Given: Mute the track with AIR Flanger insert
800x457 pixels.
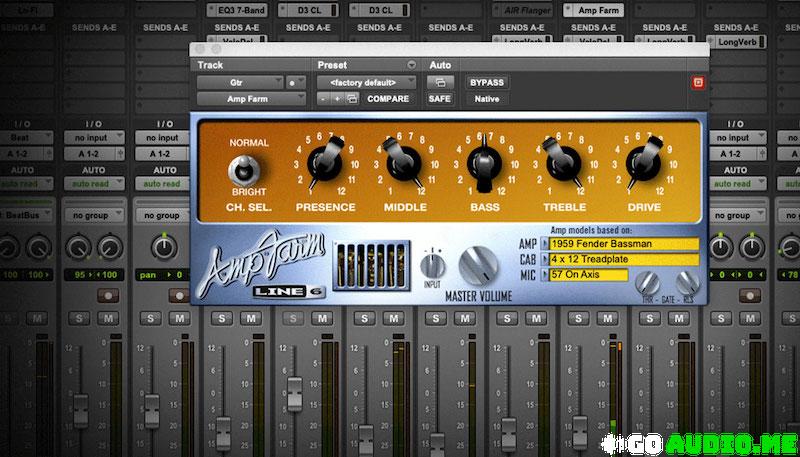Looking at the screenshot, I should (536, 319).
